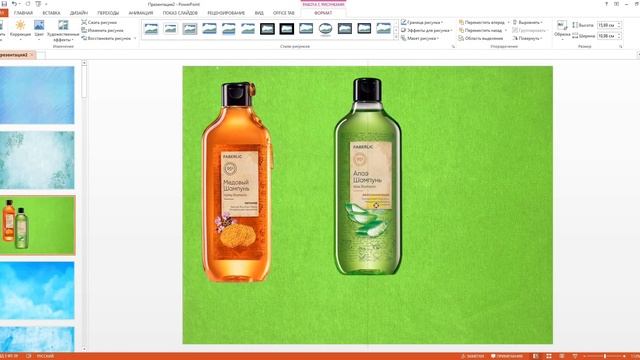Screen dimensions: 640x360
Task: Apply the fifth picture style with reflection
Action: pos(229,29)
